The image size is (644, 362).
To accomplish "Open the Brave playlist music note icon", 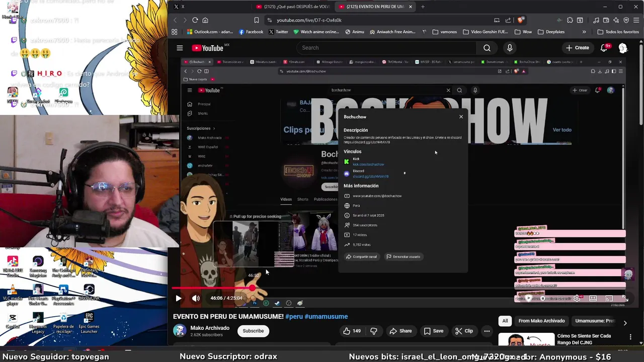I will coord(596,20).
